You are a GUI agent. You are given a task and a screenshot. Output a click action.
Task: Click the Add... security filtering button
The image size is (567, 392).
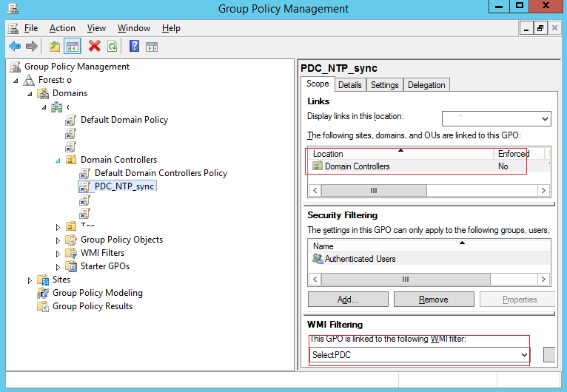[348, 299]
